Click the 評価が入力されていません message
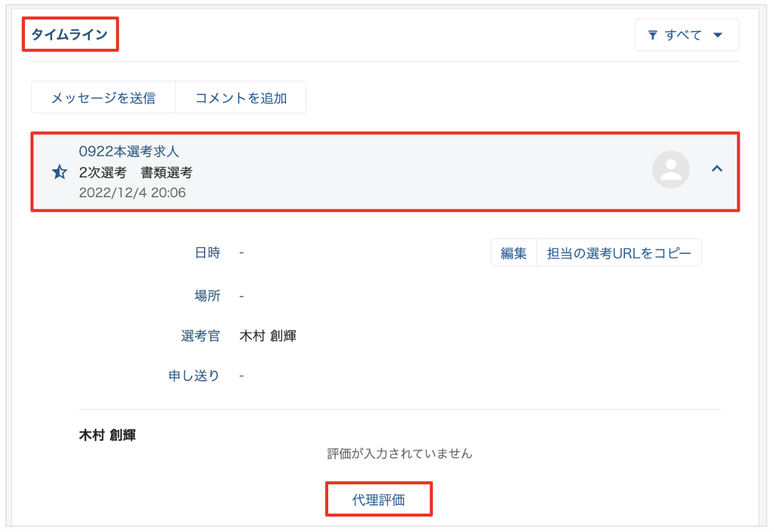This screenshot has height=532, width=774. pos(399,454)
